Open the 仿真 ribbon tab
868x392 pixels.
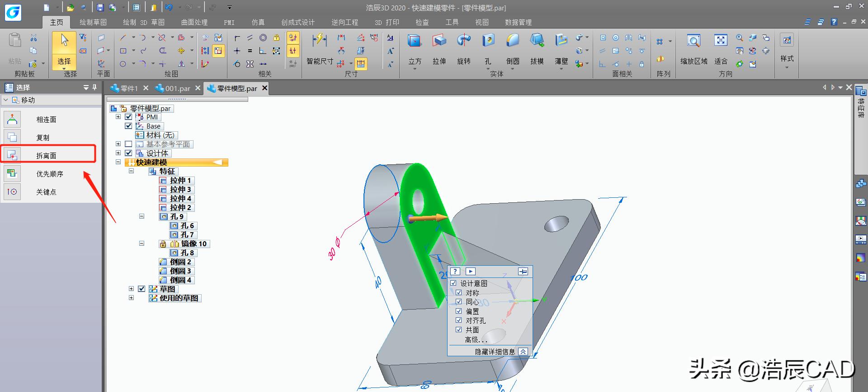[258, 22]
